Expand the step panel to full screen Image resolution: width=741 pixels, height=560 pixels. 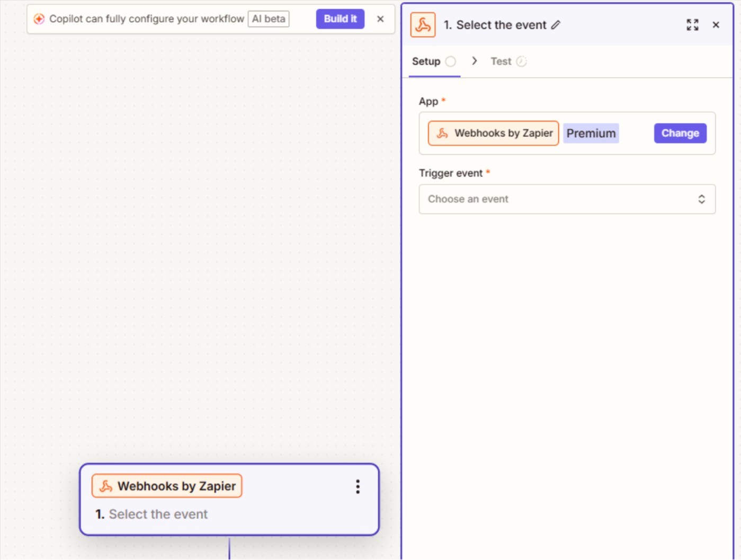click(x=692, y=25)
